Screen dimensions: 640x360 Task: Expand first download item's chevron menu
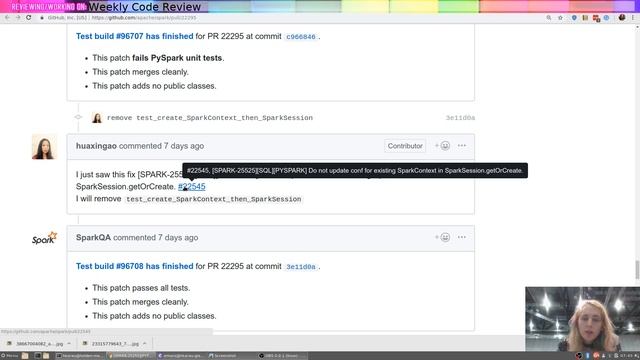tap(69, 344)
